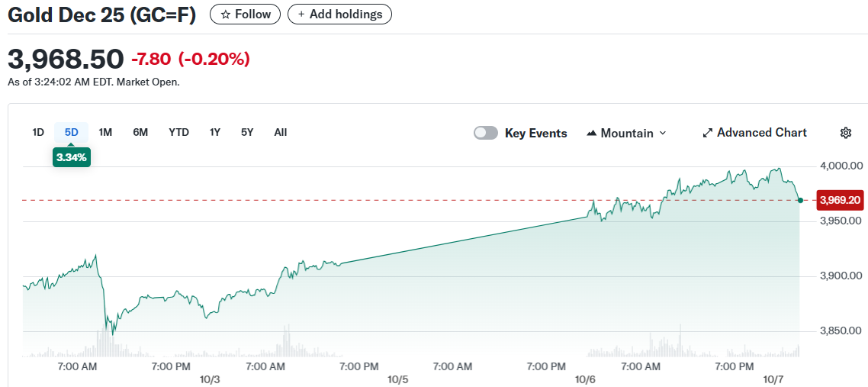Click the Advanced Chart expand arrows icon
The width and height of the screenshot is (868, 387).
(x=707, y=133)
